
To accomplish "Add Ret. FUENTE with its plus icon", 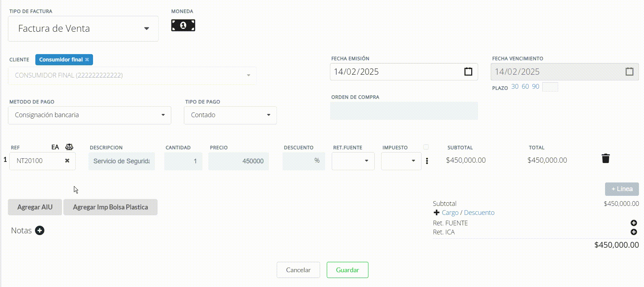I will point(634,223).
